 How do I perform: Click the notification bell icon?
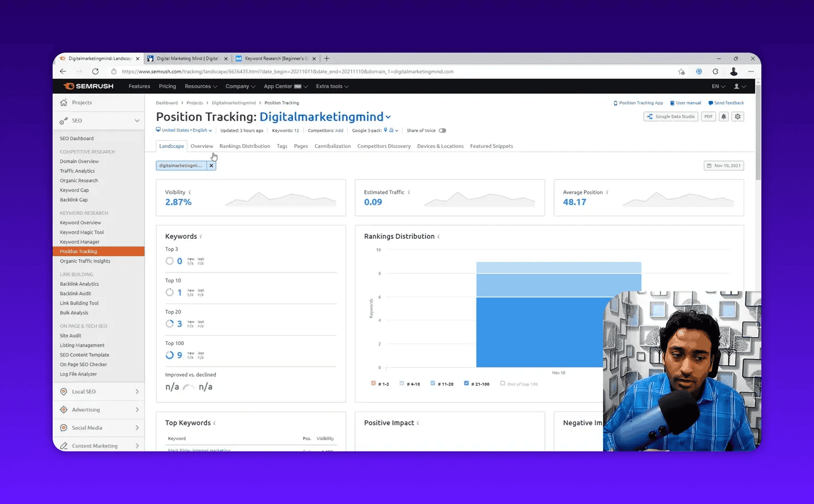pyautogui.click(x=723, y=116)
